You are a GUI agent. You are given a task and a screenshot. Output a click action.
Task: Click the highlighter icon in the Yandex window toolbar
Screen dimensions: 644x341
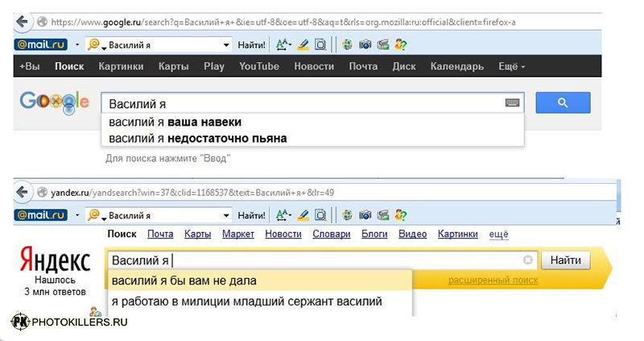[303, 214]
